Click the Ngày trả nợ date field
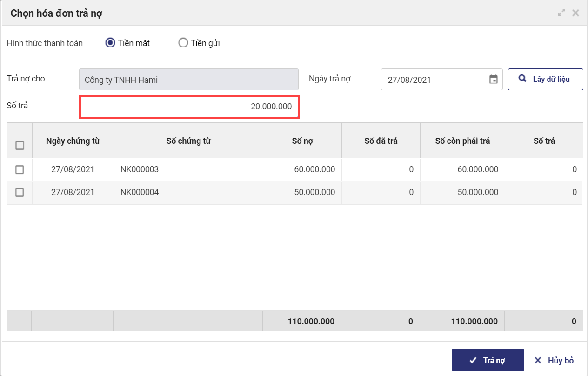Viewport: 588px width, 376px height. coord(435,80)
